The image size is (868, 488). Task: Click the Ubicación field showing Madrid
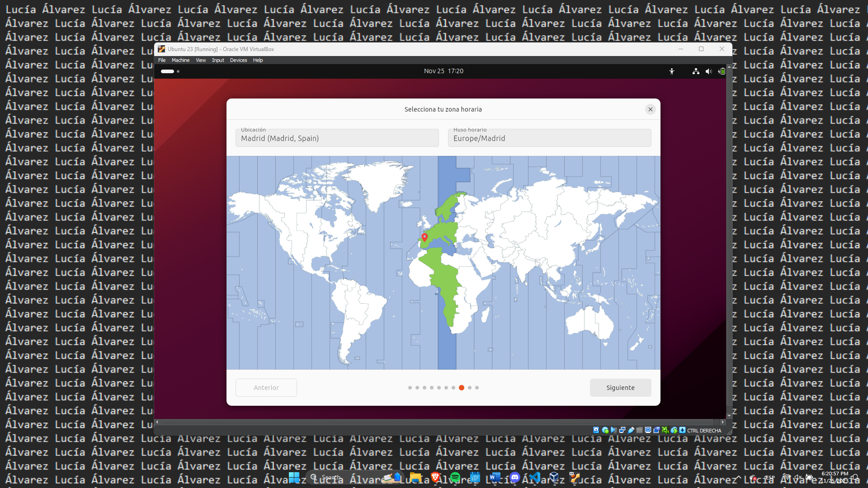[337, 138]
